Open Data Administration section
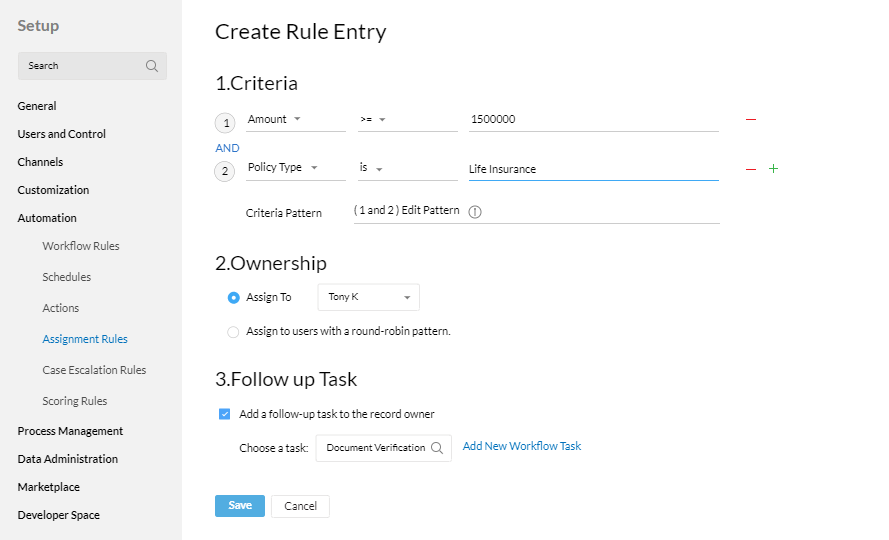889x540 pixels. (68, 459)
